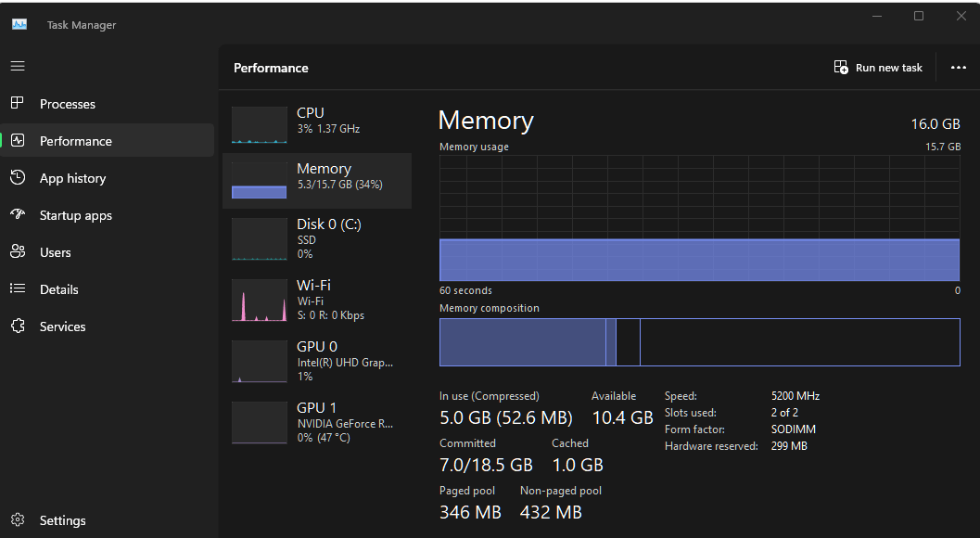
Task: Click the GPU 0 mini graph
Action: point(260,361)
